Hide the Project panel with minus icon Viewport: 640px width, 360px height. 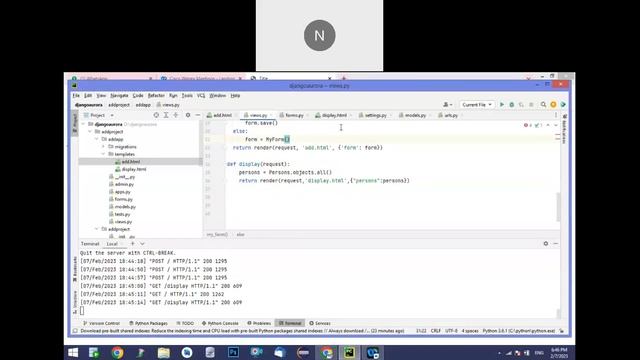(x=198, y=116)
